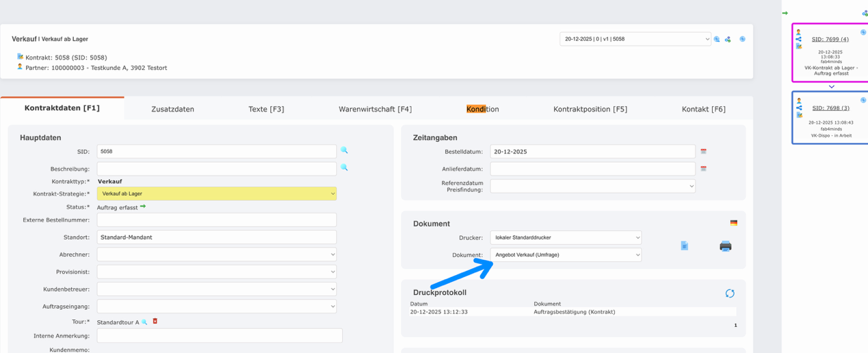Screen dimensions: 868x353
Task: Click the person icon in the SID 7699 card
Action: click(798, 32)
